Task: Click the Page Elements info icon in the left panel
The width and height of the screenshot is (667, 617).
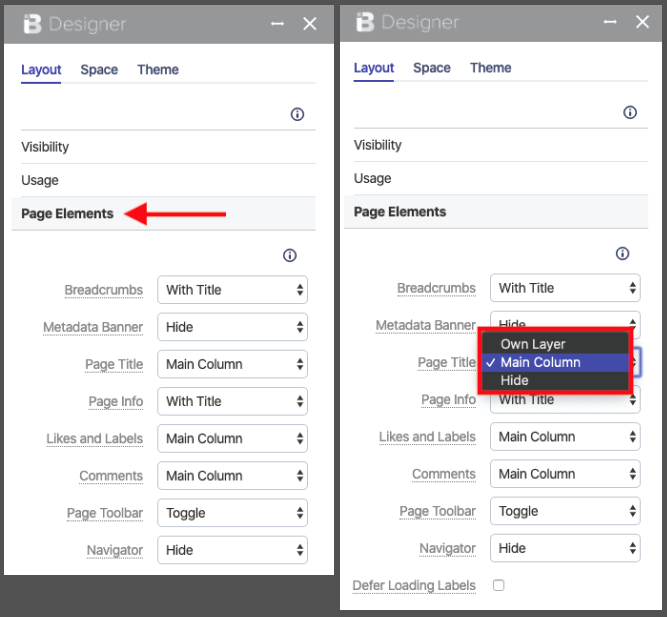Action: click(x=290, y=255)
